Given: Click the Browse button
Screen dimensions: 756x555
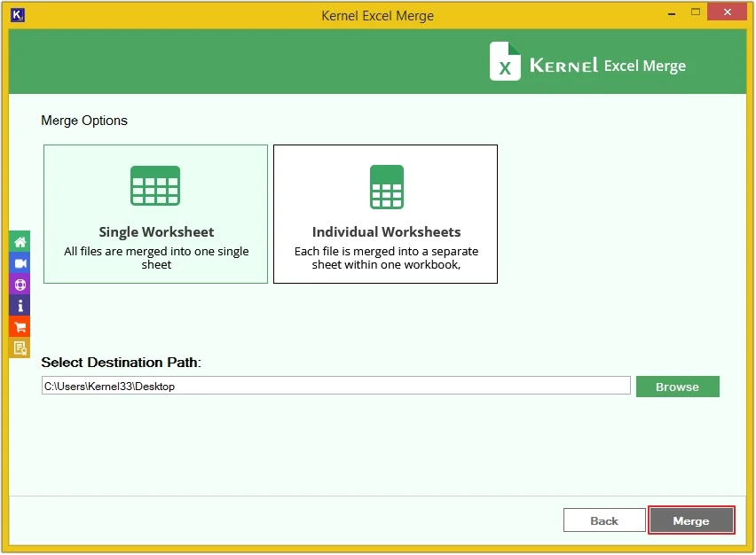Looking at the screenshot, I should 677,387.
